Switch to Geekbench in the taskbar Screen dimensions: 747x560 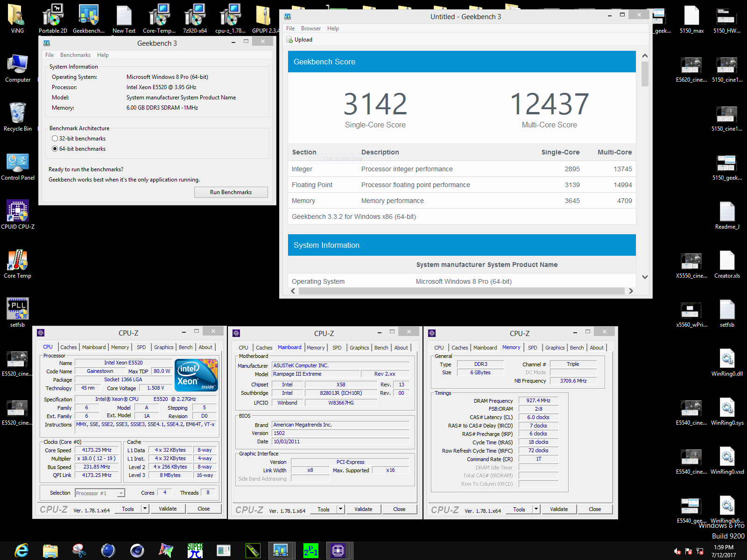tap(281, 551)
